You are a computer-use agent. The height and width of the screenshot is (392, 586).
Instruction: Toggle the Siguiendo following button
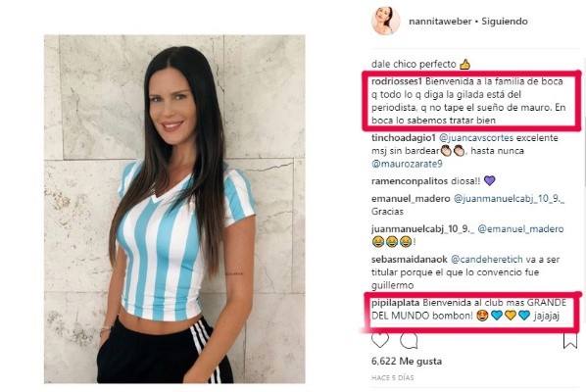[505, 22]
